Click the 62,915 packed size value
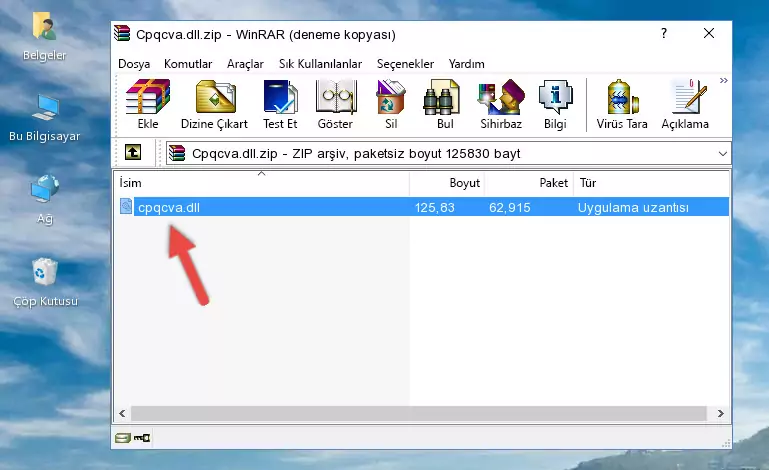The width and height of the screenshot is (769, 470). tap(510, 208)
